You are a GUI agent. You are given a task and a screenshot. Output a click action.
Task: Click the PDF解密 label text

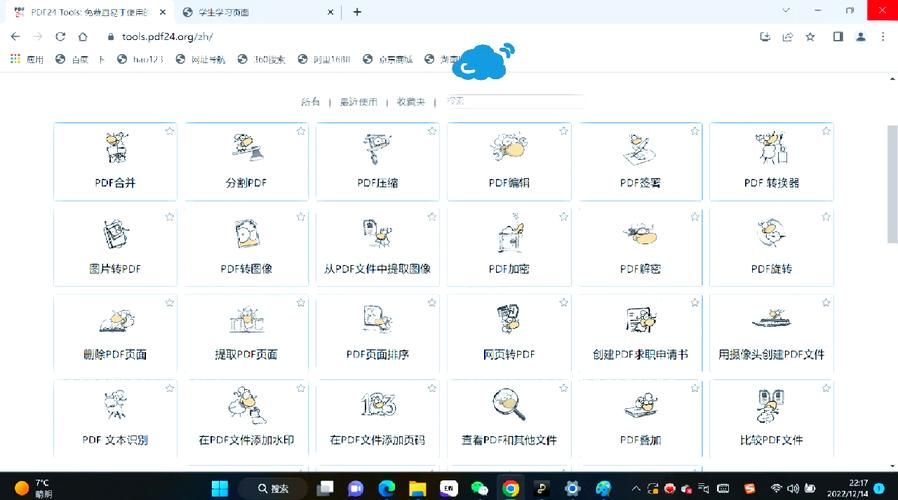(640, 269)
